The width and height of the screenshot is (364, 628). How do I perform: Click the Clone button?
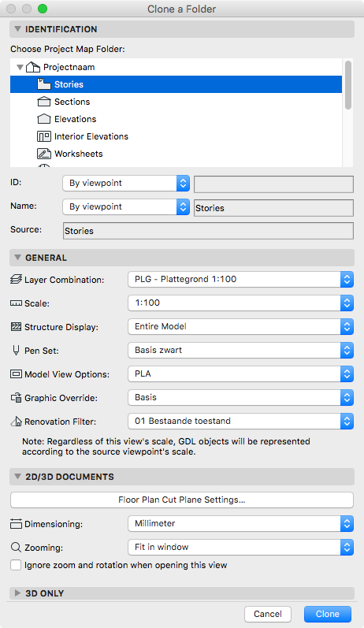click(x=328, y=614)
